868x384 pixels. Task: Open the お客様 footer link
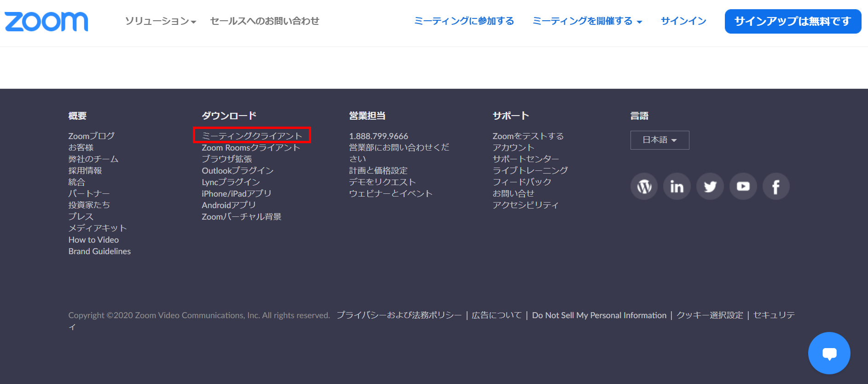pos(81,147)
